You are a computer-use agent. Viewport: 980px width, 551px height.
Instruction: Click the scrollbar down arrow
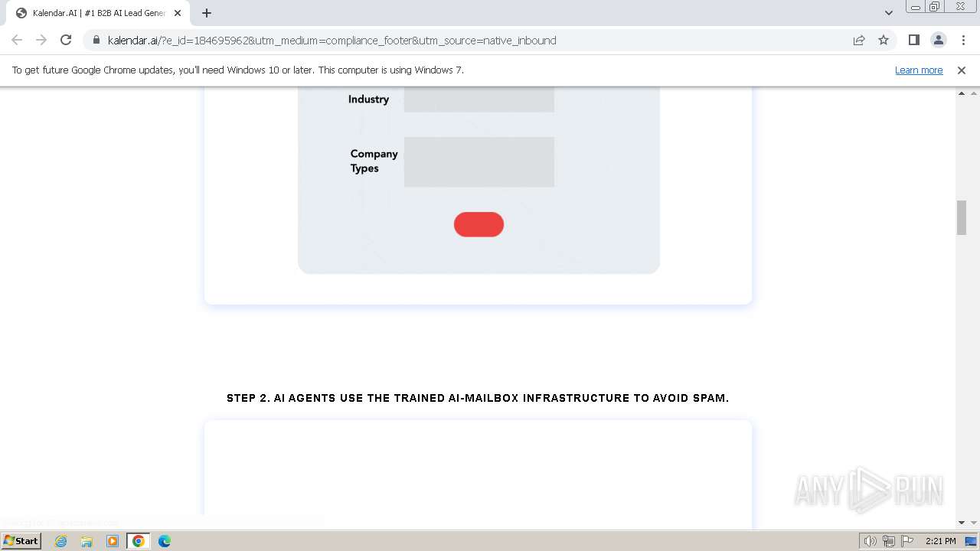pos(962,523)
